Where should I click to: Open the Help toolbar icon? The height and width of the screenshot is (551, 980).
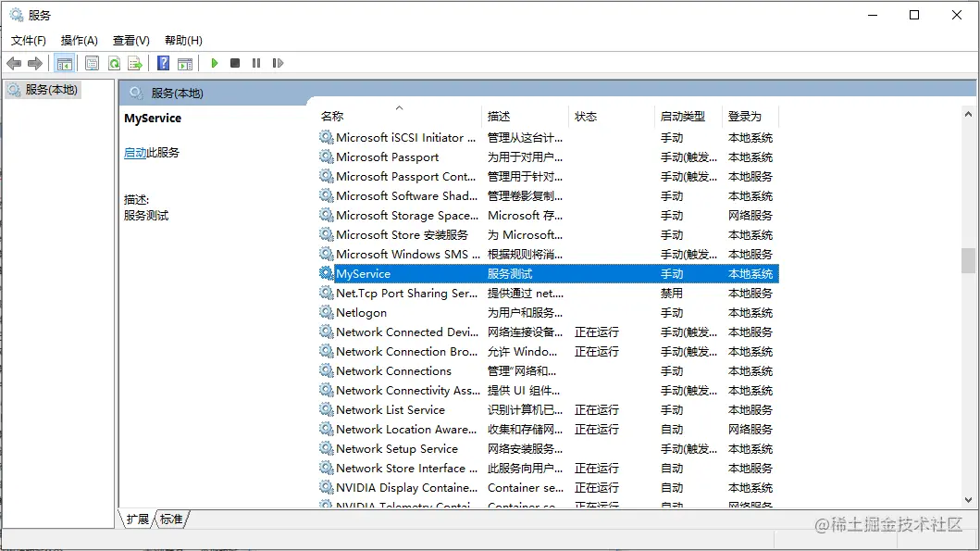click(163, 63)
